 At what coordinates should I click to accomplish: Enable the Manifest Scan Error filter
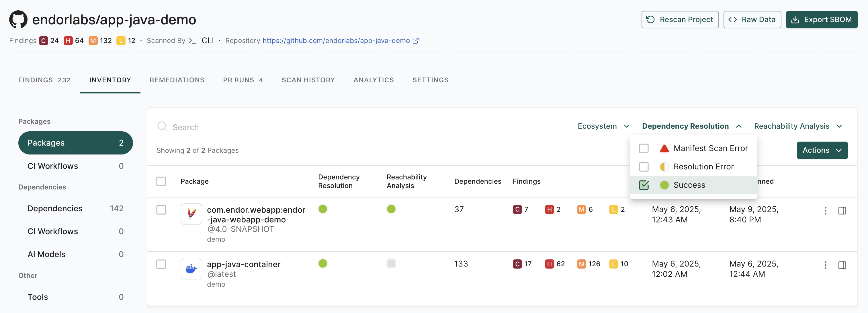point(644,148)
